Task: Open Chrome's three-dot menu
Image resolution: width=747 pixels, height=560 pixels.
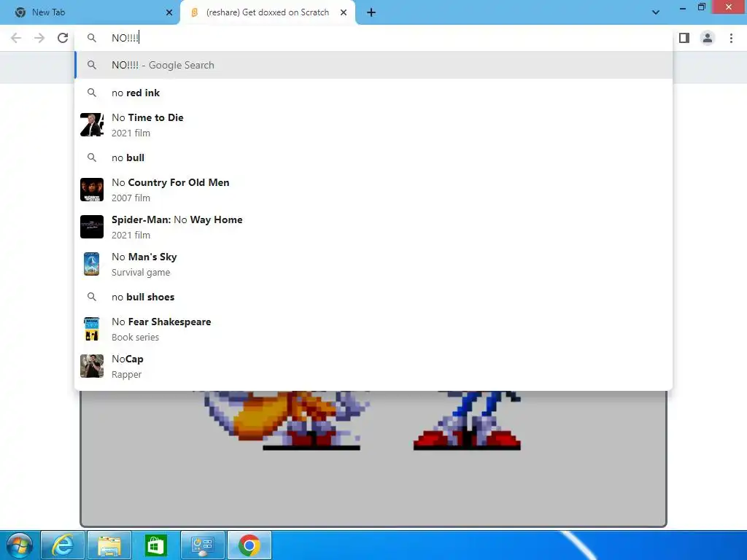Action: point(731,38)
